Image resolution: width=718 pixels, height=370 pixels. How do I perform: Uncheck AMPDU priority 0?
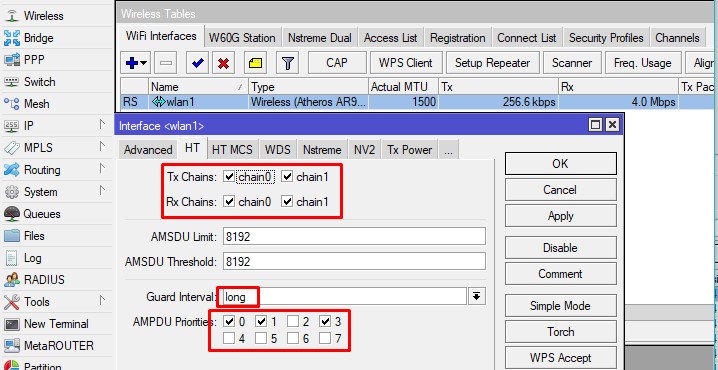(x=229, y=321)
